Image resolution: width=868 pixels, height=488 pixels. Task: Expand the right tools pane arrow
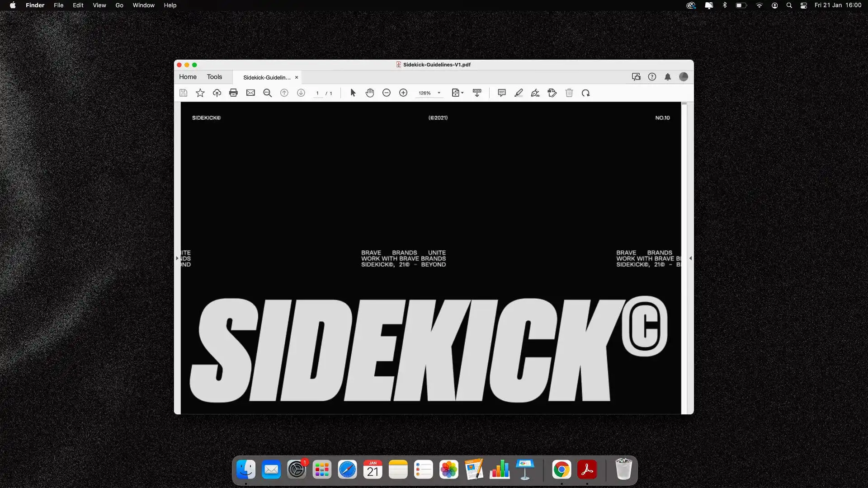coord(690,258)
